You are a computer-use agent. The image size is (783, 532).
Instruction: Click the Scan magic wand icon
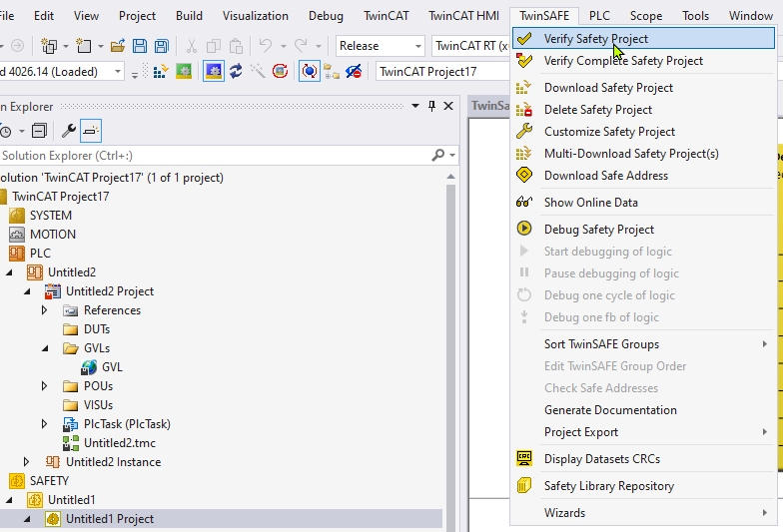coord(258,72)
